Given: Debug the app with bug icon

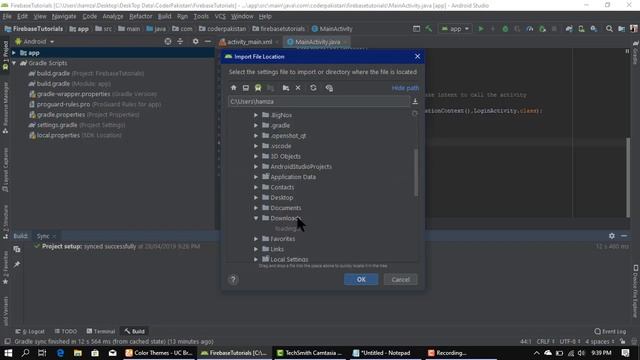Looking at the screenshot, I should click(505, 29).
